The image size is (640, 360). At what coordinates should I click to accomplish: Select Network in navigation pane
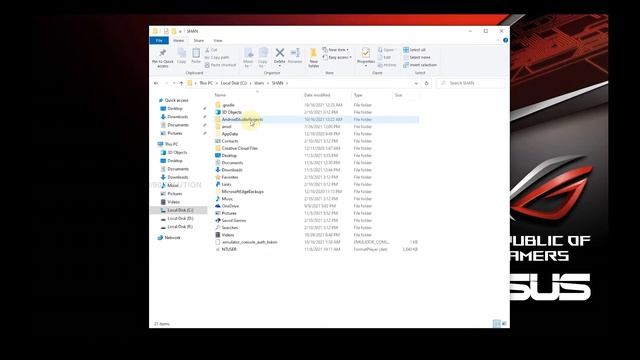click(x=172, y=238)
